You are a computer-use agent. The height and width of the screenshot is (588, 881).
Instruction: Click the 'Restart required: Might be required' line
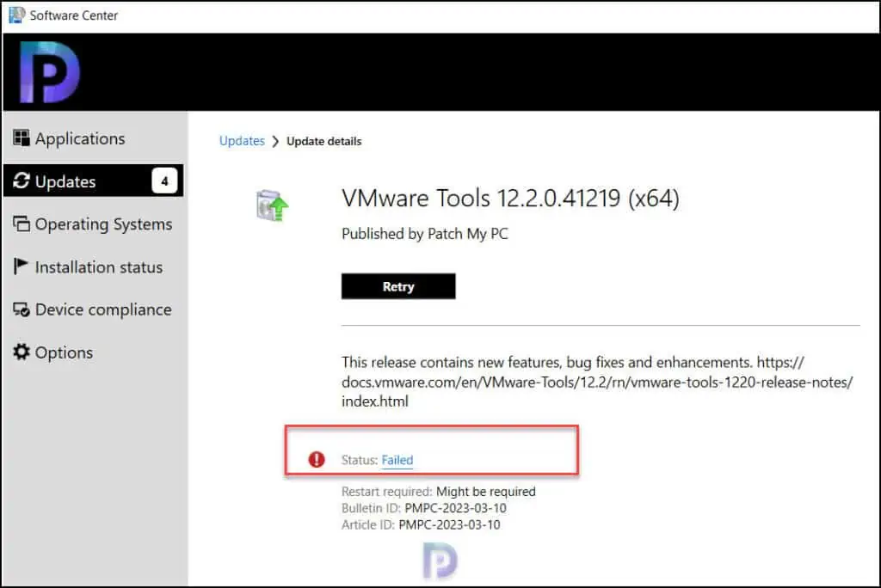tap(438, 492)
